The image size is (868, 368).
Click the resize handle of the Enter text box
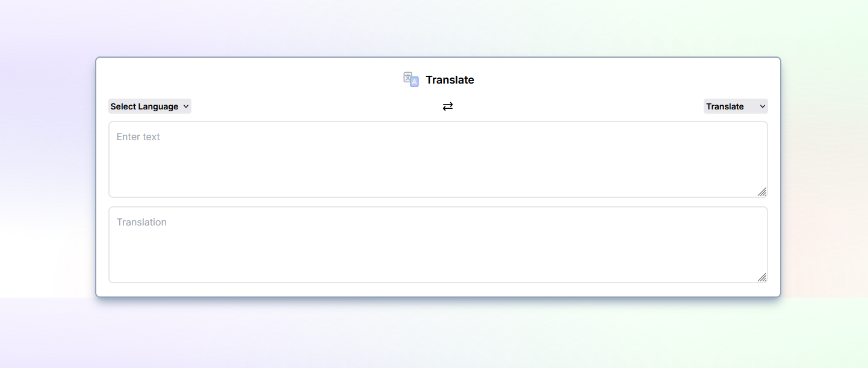click(762, 192)
